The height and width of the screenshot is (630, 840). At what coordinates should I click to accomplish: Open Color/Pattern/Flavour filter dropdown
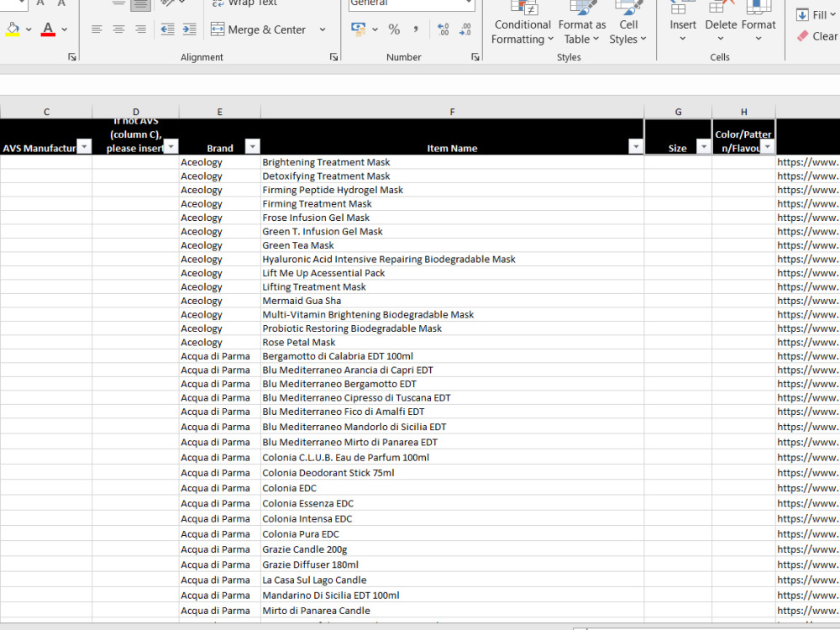767,146
